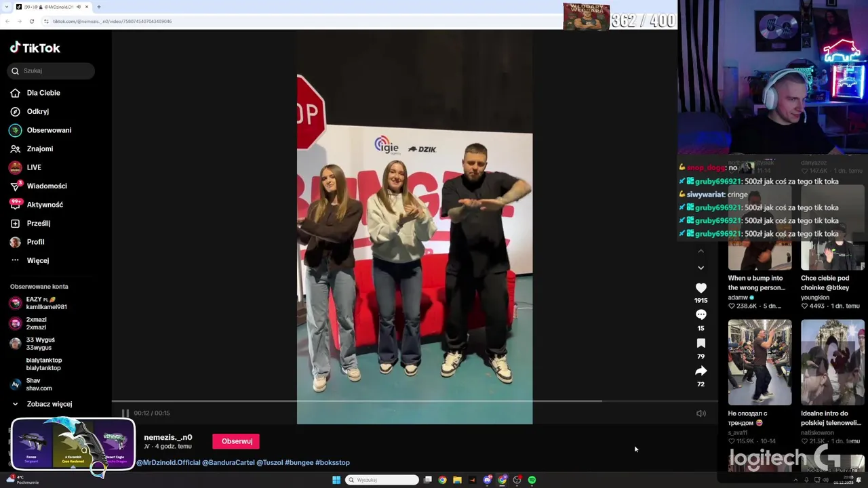Share video with the arrow icon
The image size is (868, 488).
(701, 371)
